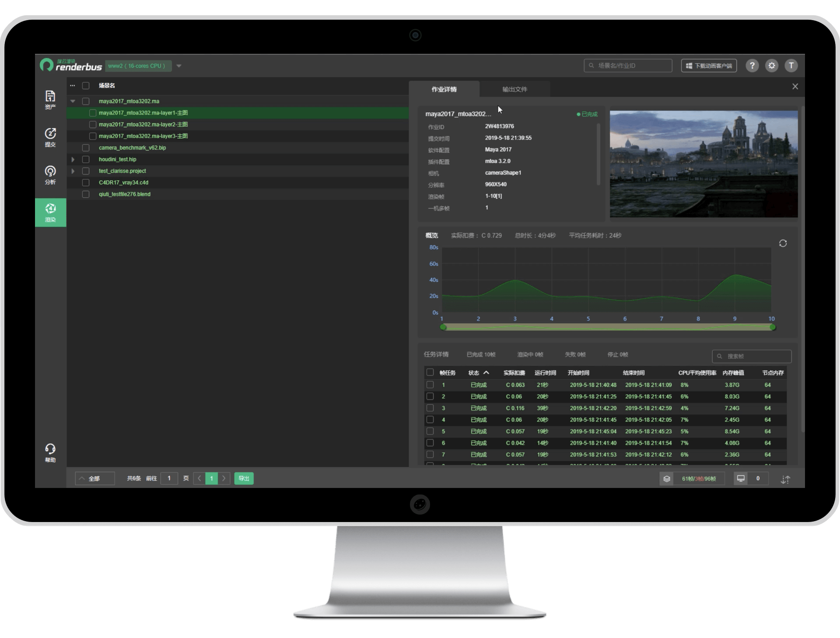The width and height of the screenshot is (840, 638).
Task: Switch to the 输出文件 tab
Action: tap(514, 89)
